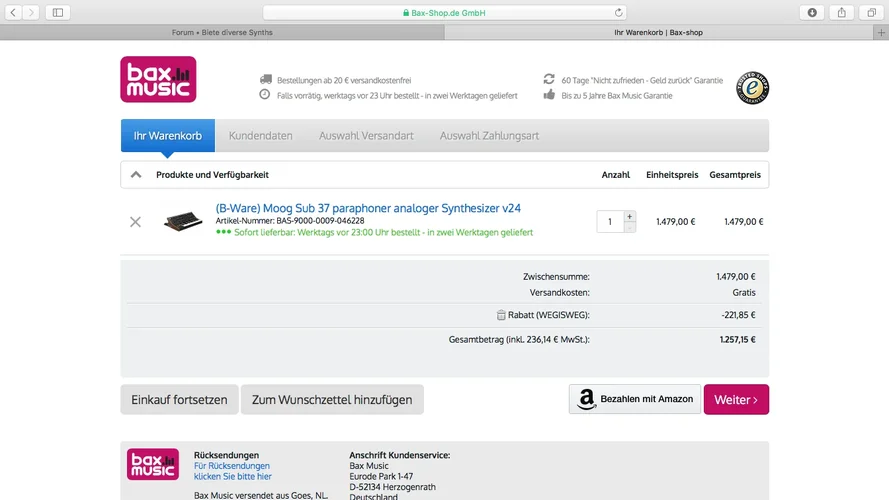Click the Anzahl column header
The width and height of the screenshot is (889, 500).
pyautogui.click(x=616, y=175)
